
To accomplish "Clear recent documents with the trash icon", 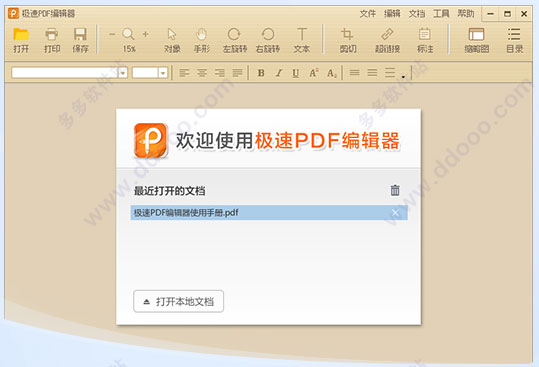I will (395, 190).
